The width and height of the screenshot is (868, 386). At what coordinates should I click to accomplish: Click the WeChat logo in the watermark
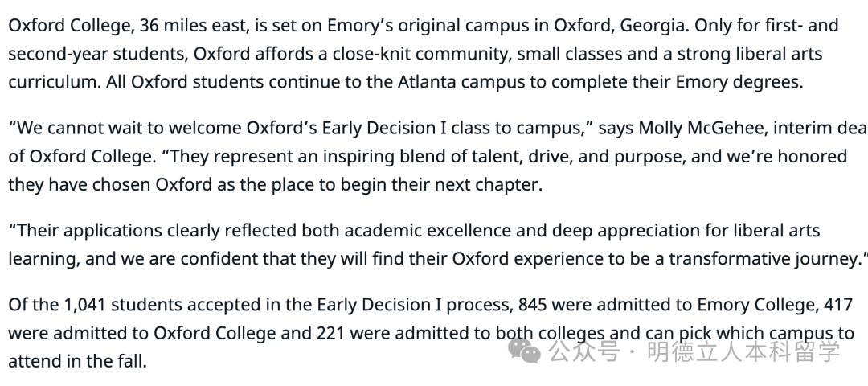point(526,351)
